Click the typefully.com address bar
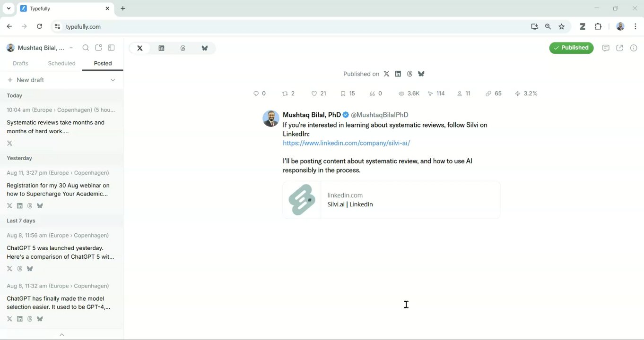The image size is (644, 340). (x=288, y=26)
